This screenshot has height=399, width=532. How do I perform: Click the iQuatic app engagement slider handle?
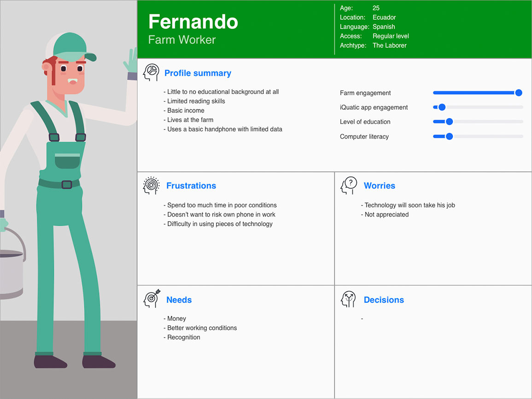coord(442,107)
